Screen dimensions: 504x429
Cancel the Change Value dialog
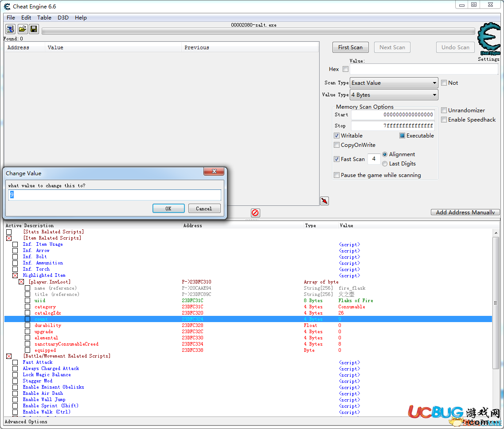pyautogui.click(x=204, y=209)
